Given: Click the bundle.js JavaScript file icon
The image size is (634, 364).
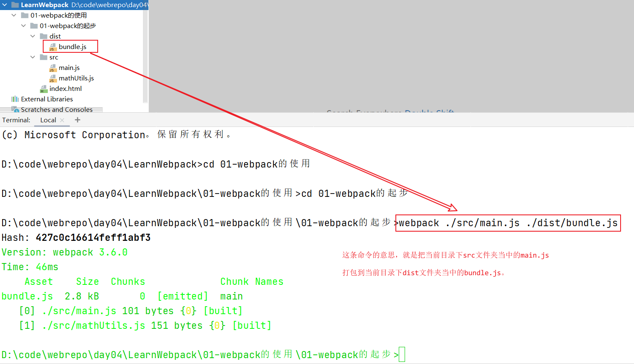Looking at the screenshot, I should (53, 47).
